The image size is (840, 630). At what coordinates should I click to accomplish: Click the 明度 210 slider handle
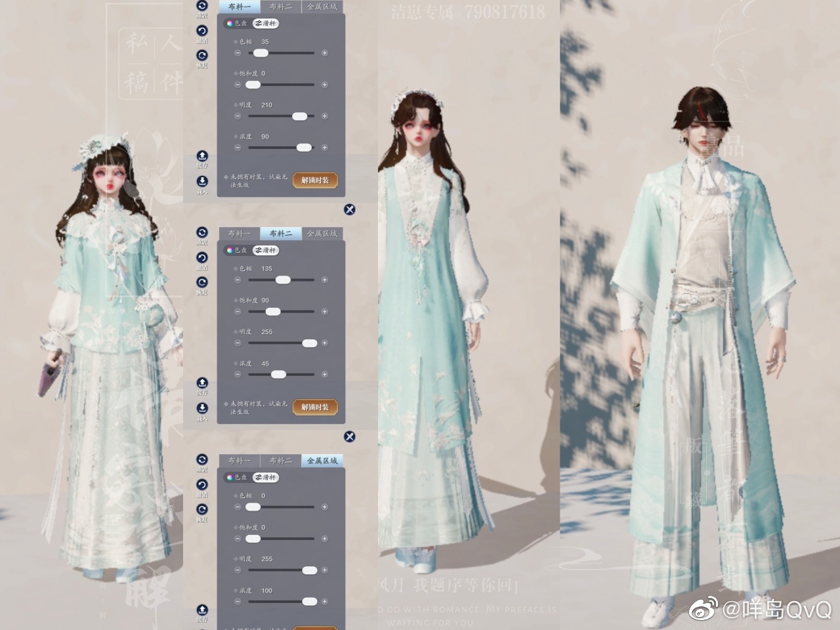coord(299,116)
